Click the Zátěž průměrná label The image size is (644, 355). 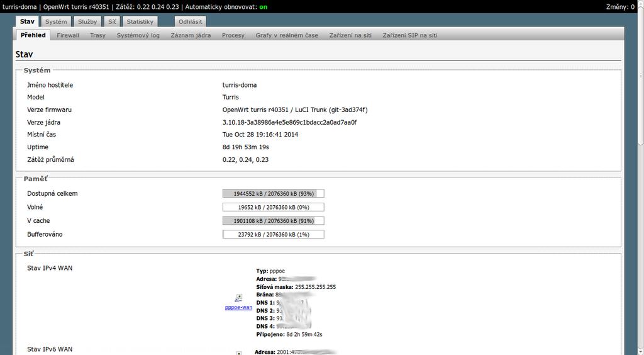[x=50, y=159]
